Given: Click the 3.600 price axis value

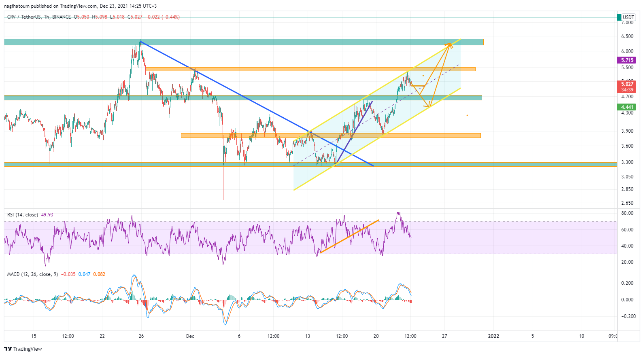Looking at the screenshot, I should (x=627, y=146).
